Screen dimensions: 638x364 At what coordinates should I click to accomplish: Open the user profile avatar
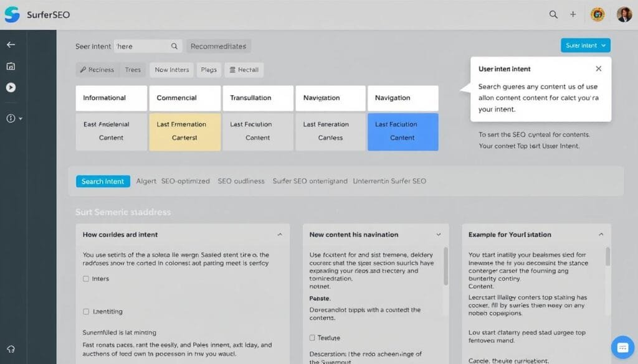click(x=624, y=15)
